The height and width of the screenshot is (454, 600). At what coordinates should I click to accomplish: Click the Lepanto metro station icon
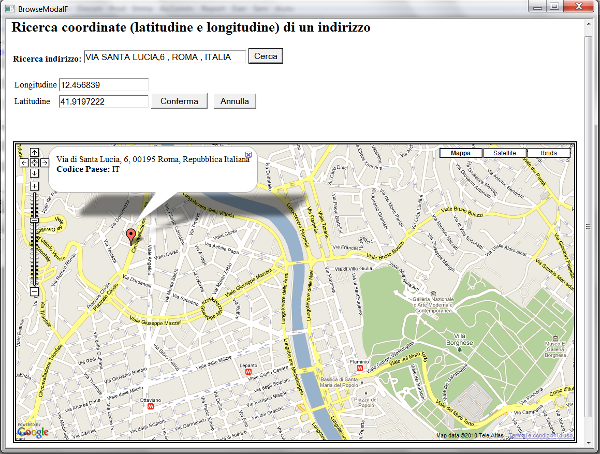(249, 371)
